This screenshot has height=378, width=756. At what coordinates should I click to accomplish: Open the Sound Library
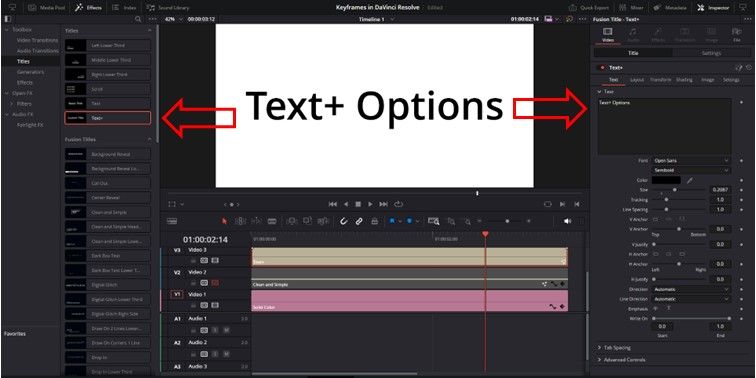[168, 8]
